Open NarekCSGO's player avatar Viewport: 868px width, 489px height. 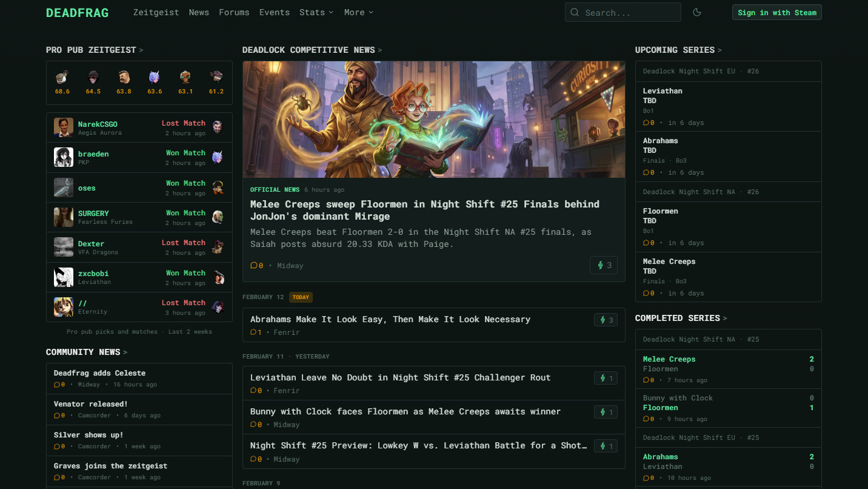click(64, 127)
